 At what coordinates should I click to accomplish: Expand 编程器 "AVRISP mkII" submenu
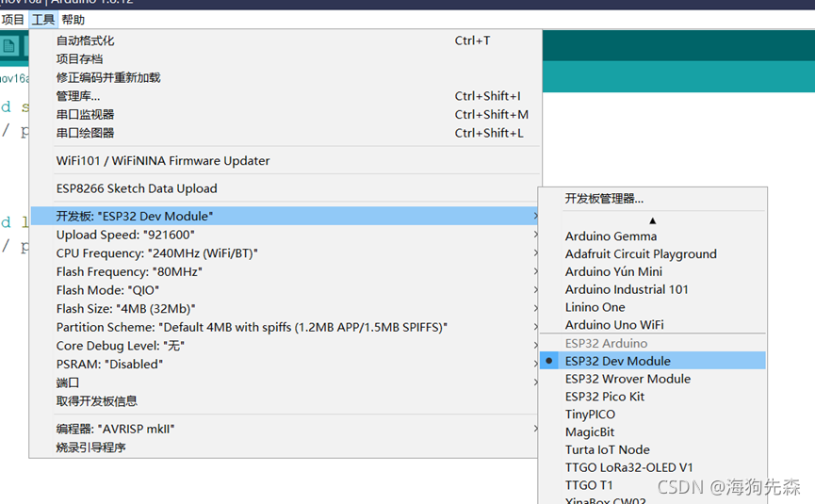point(285,430)
